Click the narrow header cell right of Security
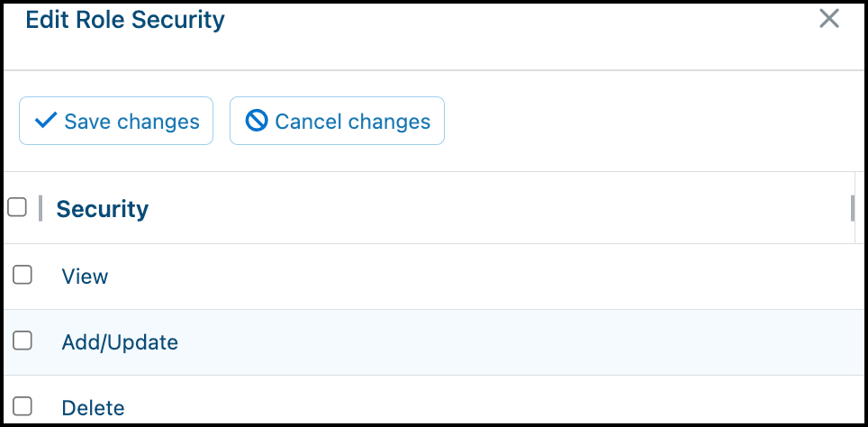 tap(860, 208)
